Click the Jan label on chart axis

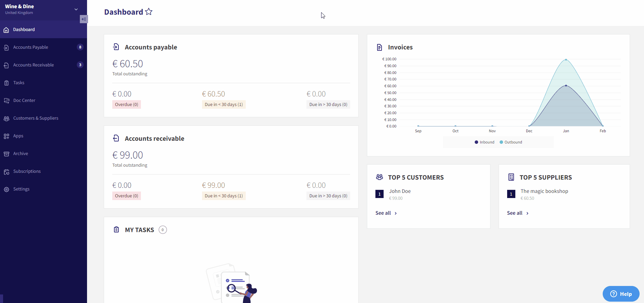pyautogui.click(x=566, y=131)
